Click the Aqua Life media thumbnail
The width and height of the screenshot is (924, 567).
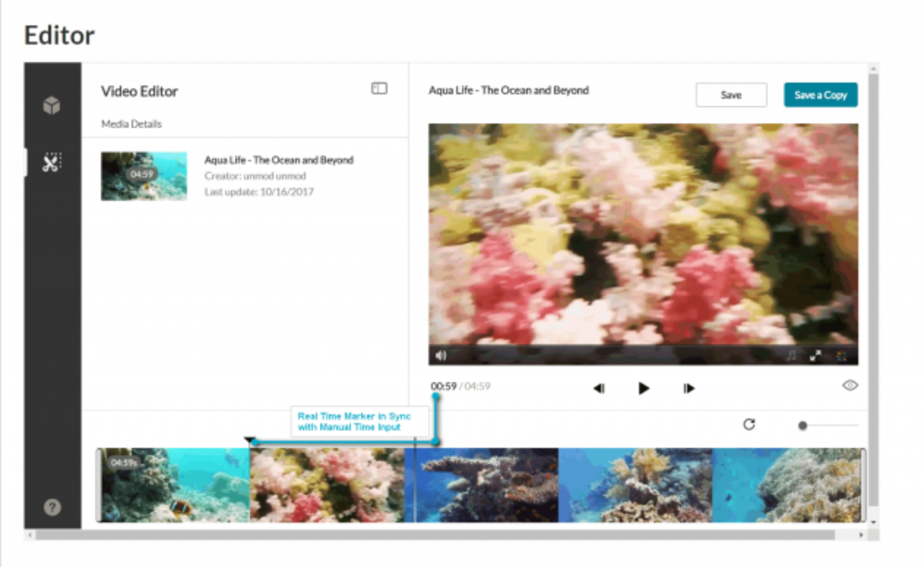point(143,176)
